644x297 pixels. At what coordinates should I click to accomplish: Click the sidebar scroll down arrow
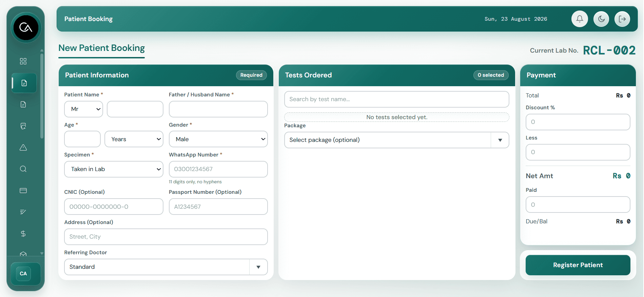[42, 253]
